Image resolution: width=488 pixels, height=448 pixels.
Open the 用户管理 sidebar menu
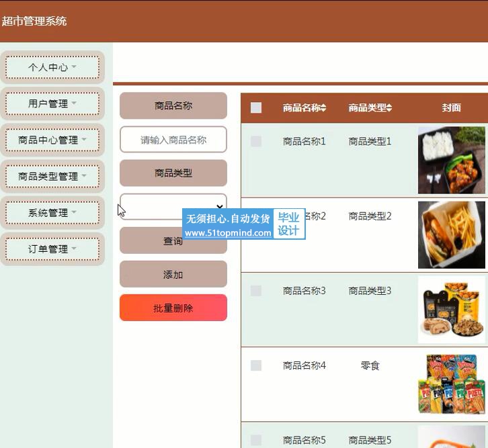(52, 103)
